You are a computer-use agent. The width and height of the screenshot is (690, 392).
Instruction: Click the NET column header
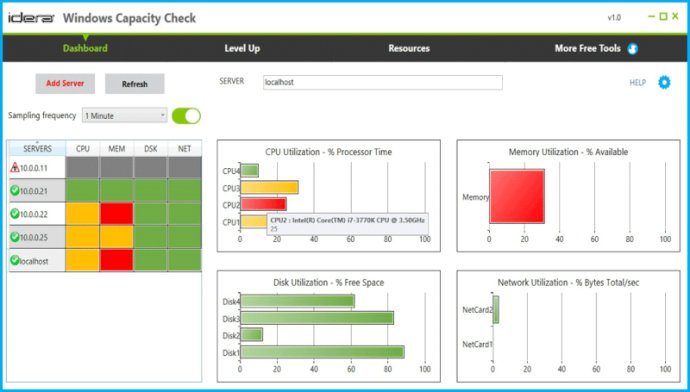[x=185, y=148]
